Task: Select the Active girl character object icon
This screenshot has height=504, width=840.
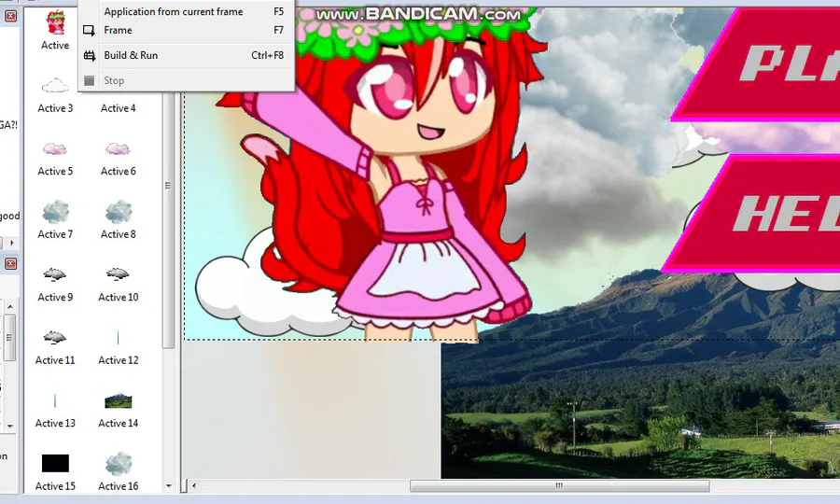Action: [x=55, y=23]
